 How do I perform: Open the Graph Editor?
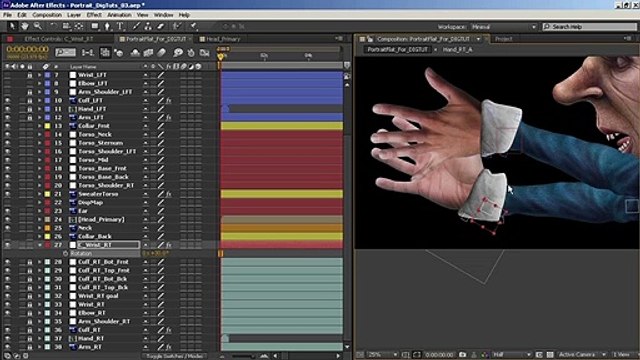204,53
